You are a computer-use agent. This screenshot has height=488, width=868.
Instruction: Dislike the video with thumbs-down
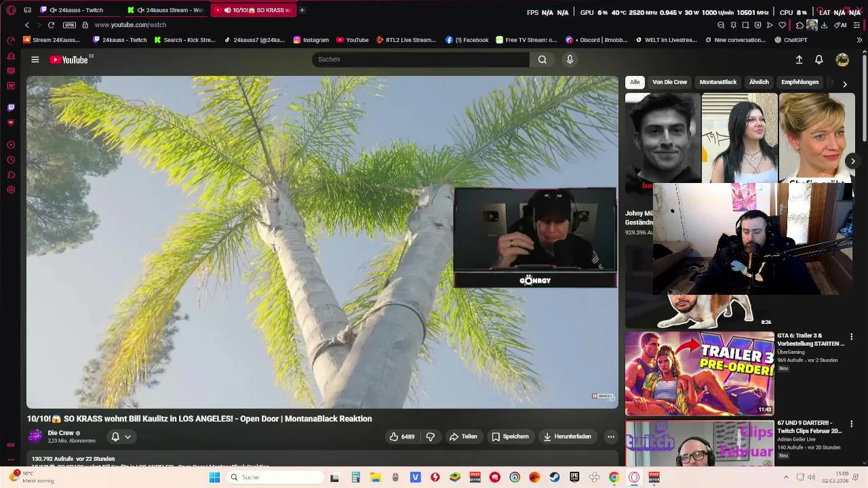point(430,436)
